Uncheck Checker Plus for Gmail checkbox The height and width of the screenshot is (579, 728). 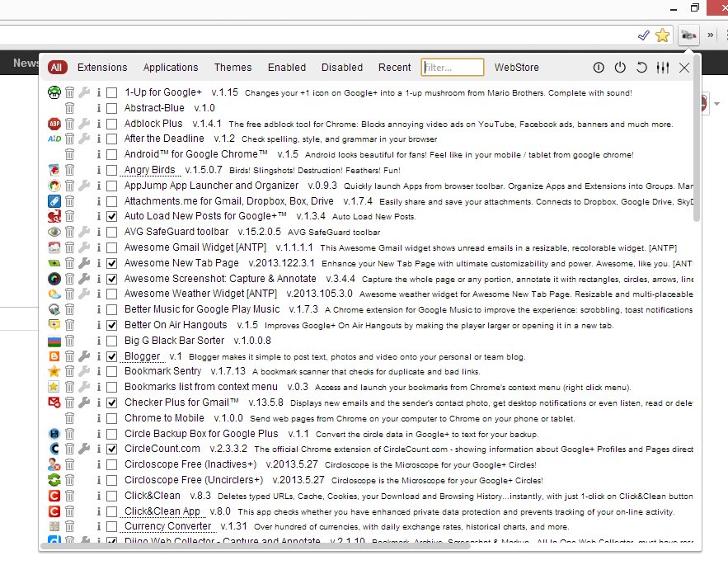[111, 403]
